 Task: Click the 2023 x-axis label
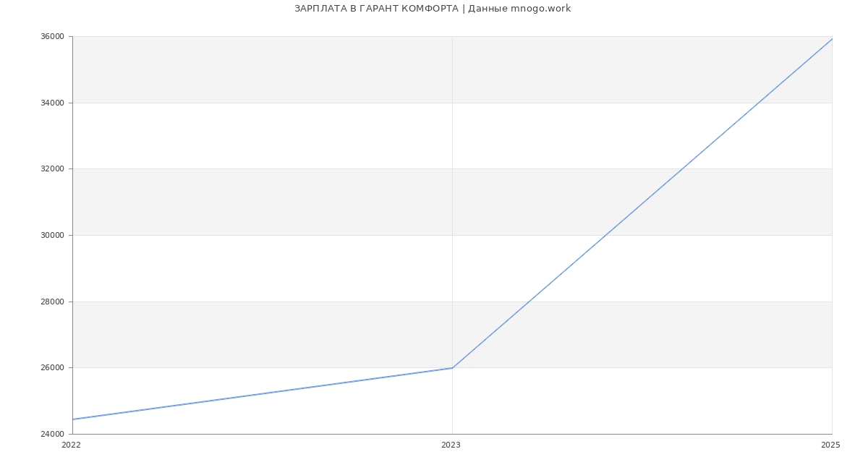pyautogui.click(x=451, y=445)
